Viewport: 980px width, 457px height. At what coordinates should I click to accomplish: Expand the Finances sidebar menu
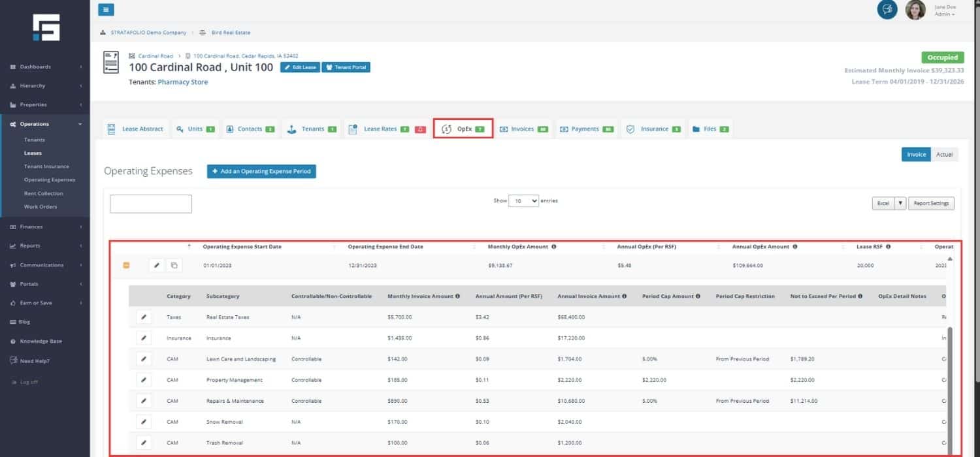(45, 227)
